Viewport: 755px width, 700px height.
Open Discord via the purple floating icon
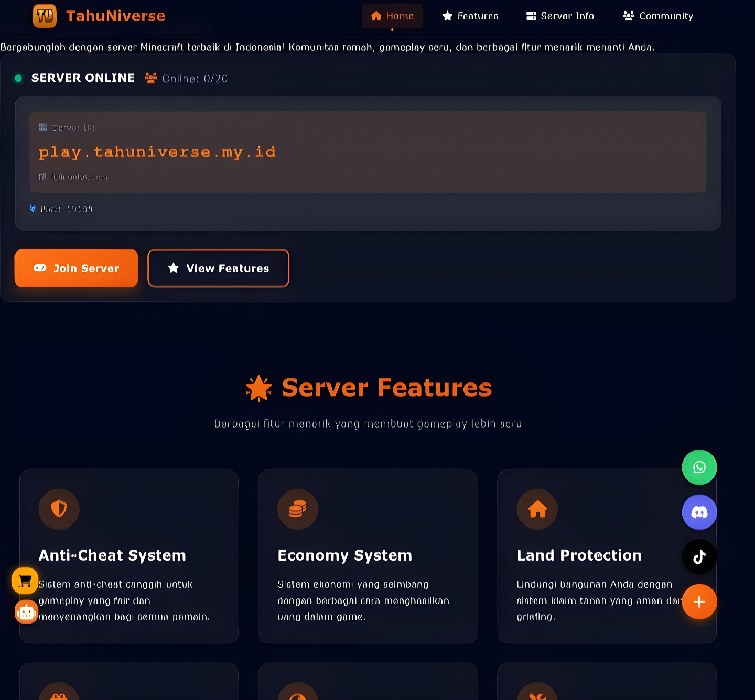(699, 512)
